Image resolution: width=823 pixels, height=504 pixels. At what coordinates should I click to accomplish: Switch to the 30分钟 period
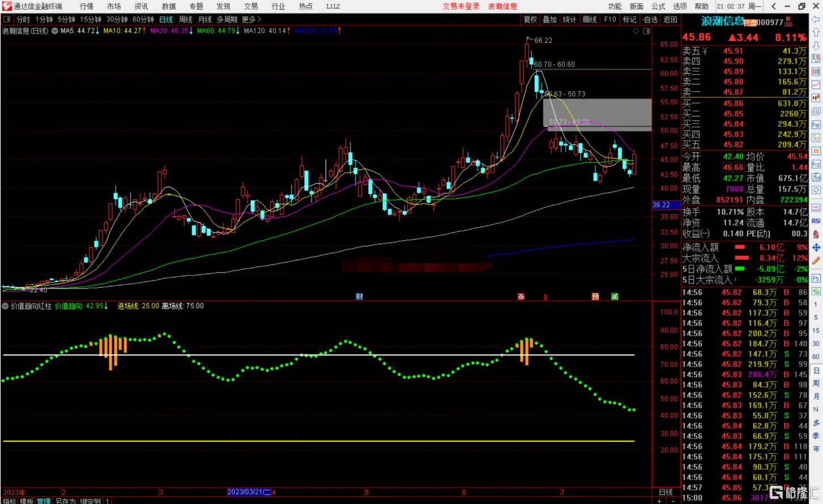tap(117, 19)
